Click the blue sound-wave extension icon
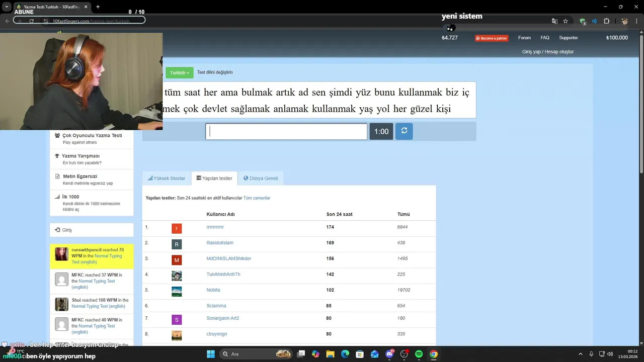The height and width of the screenshot is (362, 644). coord(594,21)
